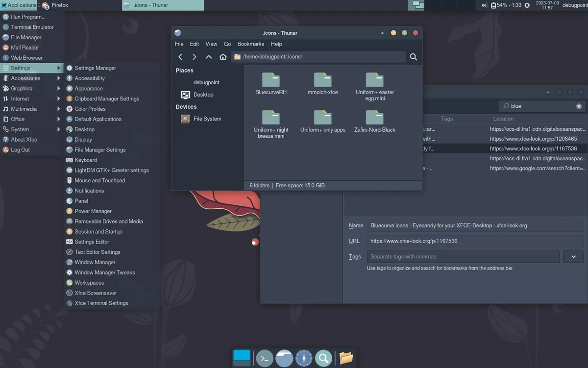Open Settings Manager
The image size is (588, 368).
[x=112, y=68]
